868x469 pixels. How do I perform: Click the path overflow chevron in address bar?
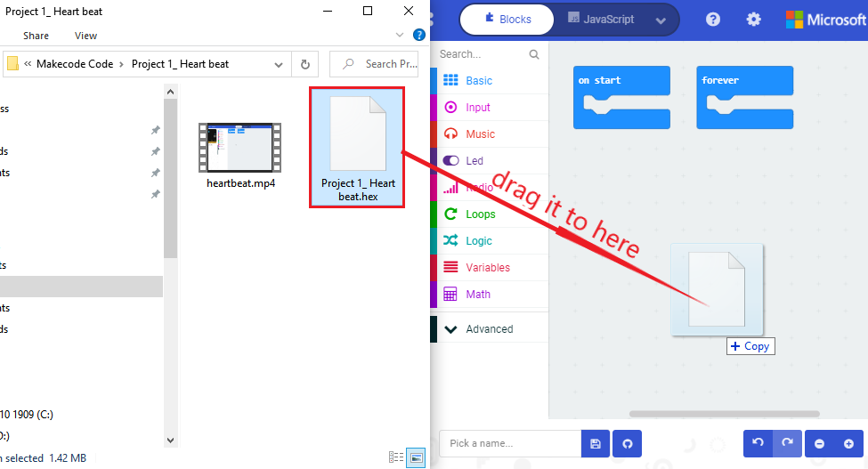point(27,64)
